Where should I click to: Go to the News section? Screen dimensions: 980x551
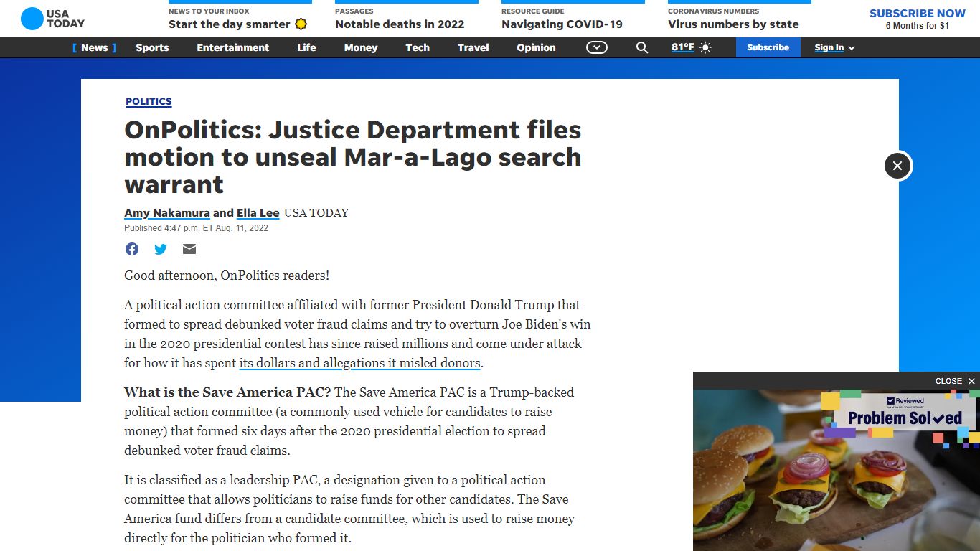[x=94, y=47]
